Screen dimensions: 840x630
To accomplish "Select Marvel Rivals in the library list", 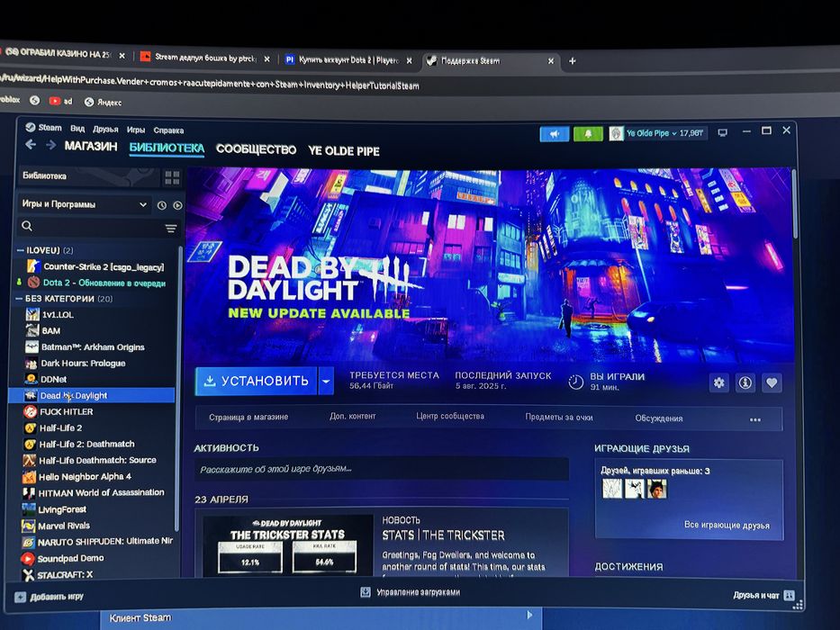I will click(64, 526).
